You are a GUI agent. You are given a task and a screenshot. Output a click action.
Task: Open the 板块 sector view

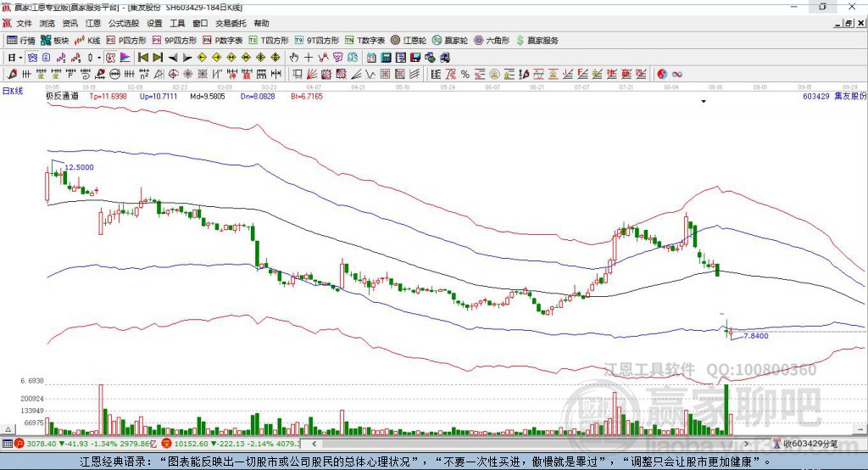pos(55,41)
